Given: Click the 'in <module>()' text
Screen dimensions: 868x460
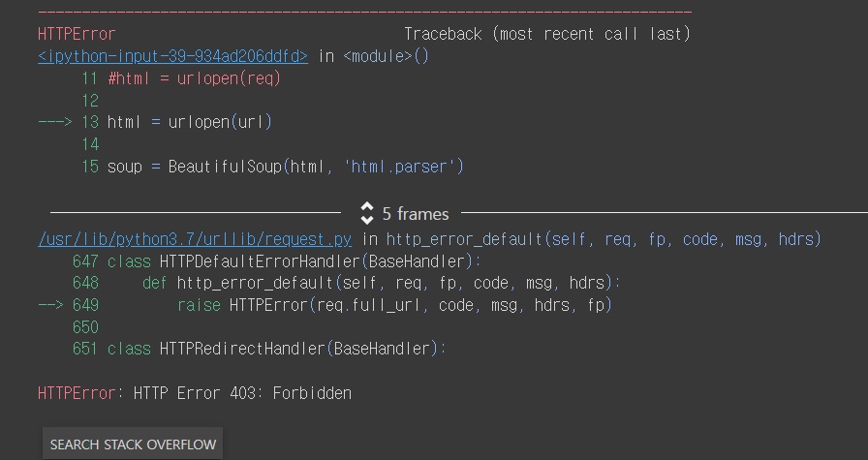Looking at the screenshot, I should coord(374,56).
